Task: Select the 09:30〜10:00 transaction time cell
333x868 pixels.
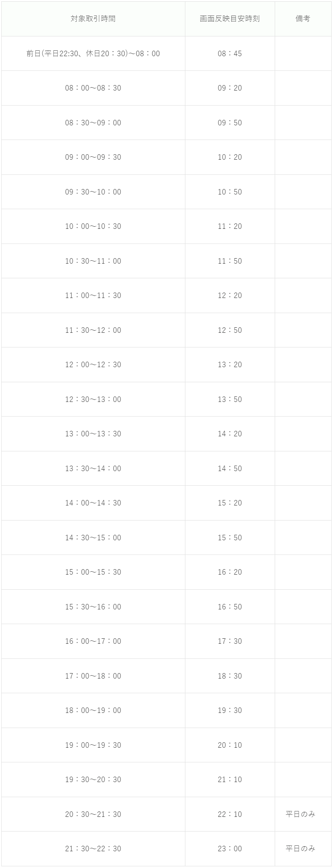Action: [93, 192]
